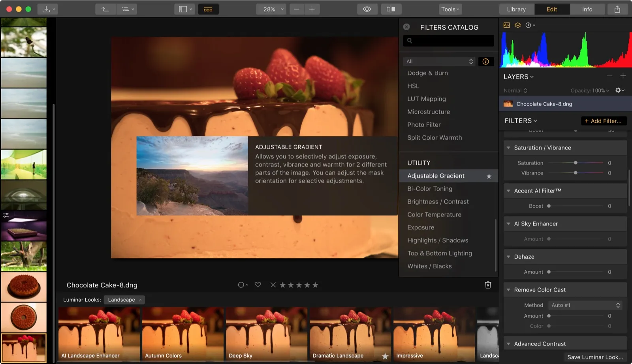Open the Remove Color Cast Method dropdown
632x364 pixels.
pos(585,305)
